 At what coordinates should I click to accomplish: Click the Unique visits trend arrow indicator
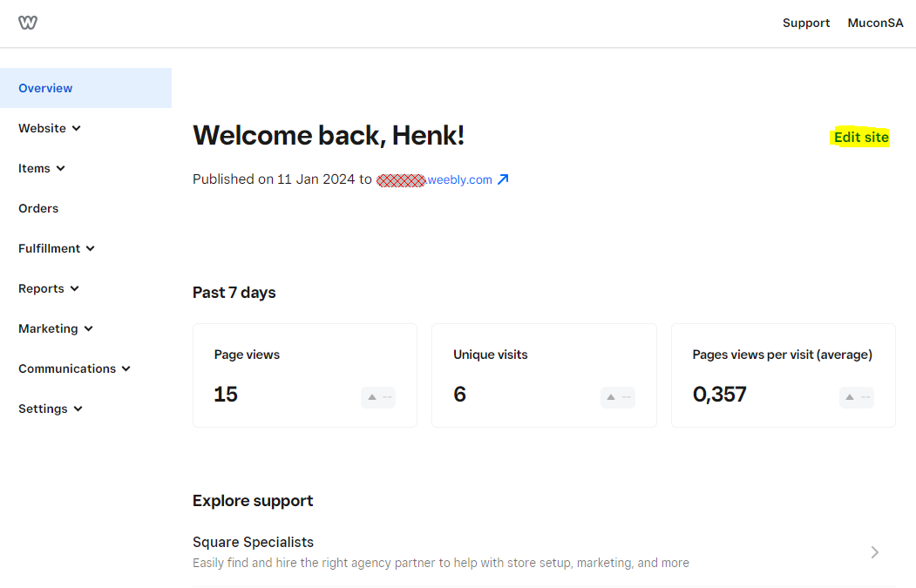pos(617,397)
